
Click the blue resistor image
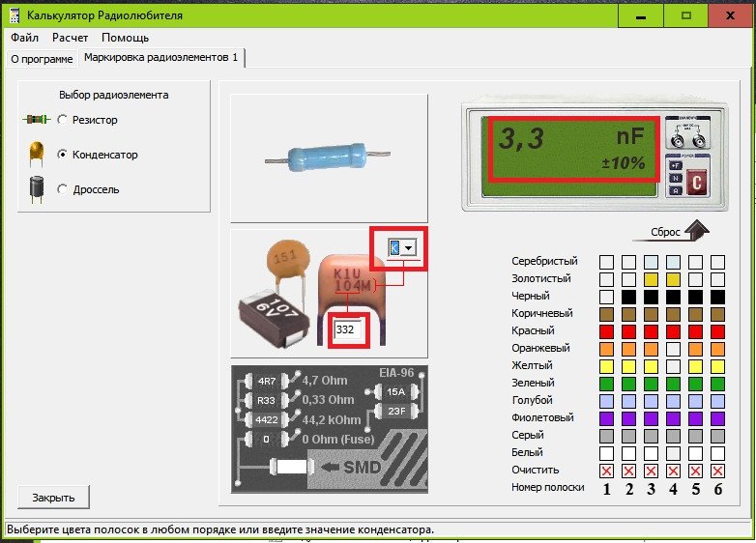[329, 158]
